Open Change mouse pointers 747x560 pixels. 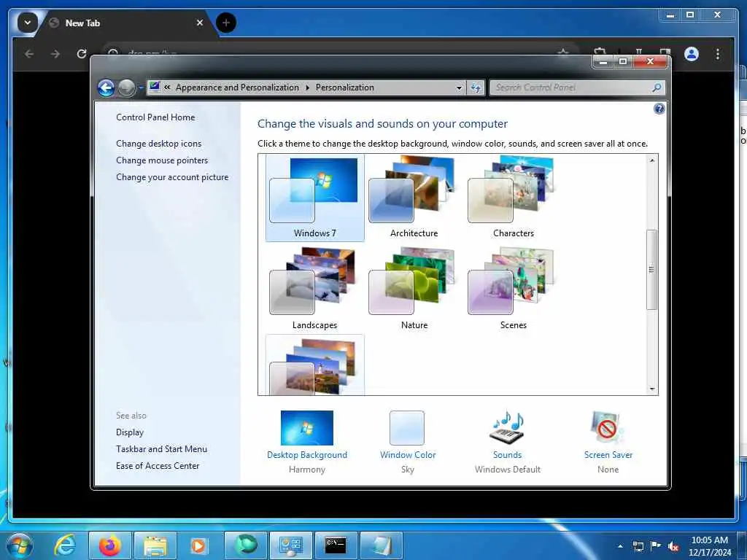162,160
